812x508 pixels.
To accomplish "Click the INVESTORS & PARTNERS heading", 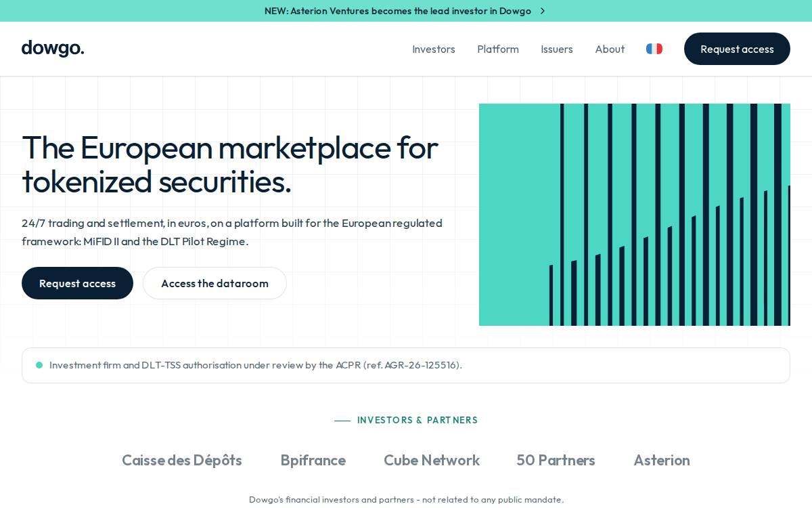I will click(x=418, y=420).
